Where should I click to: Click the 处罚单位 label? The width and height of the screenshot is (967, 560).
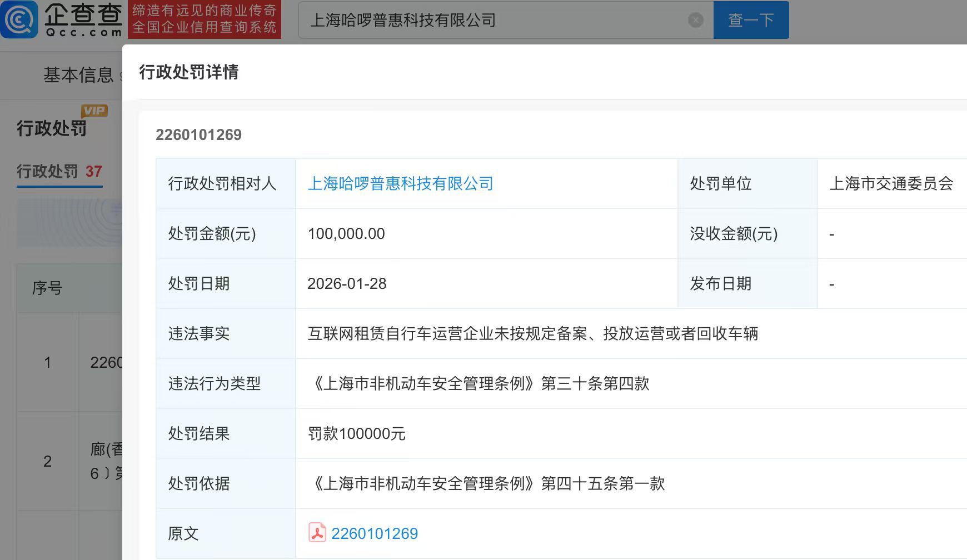pyautogui.click(x=721, y=183)
